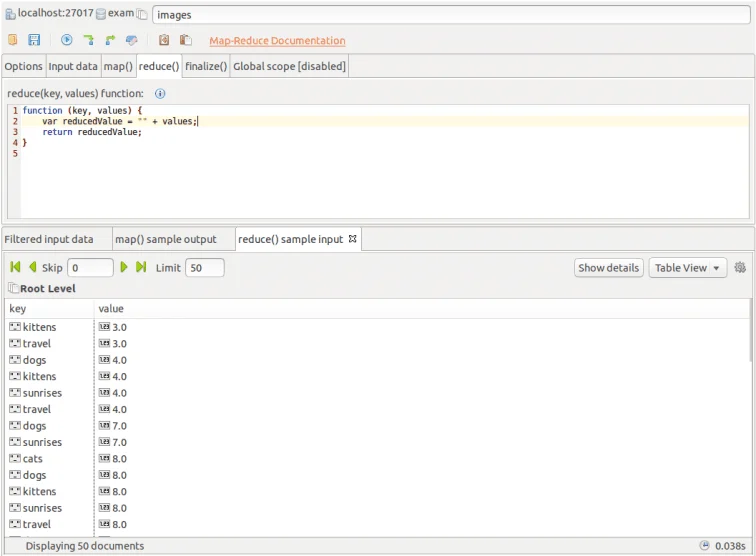This screenshot has height=556, width=756.
Task: Click the images collection input field
Action: point(451,15)
